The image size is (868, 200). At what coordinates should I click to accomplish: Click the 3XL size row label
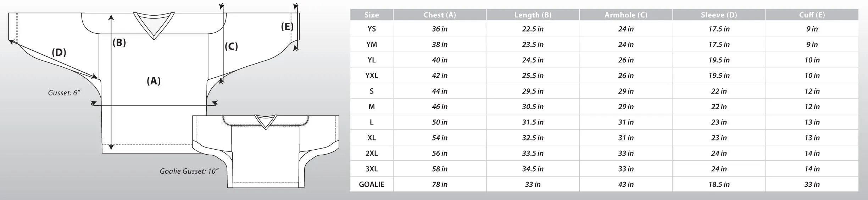[371, 169]
